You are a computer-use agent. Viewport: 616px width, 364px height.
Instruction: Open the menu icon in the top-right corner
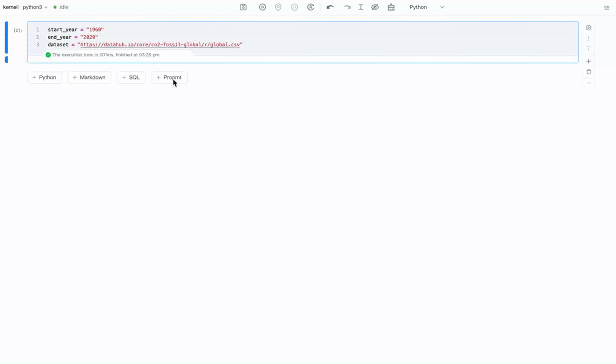point(607,8)
